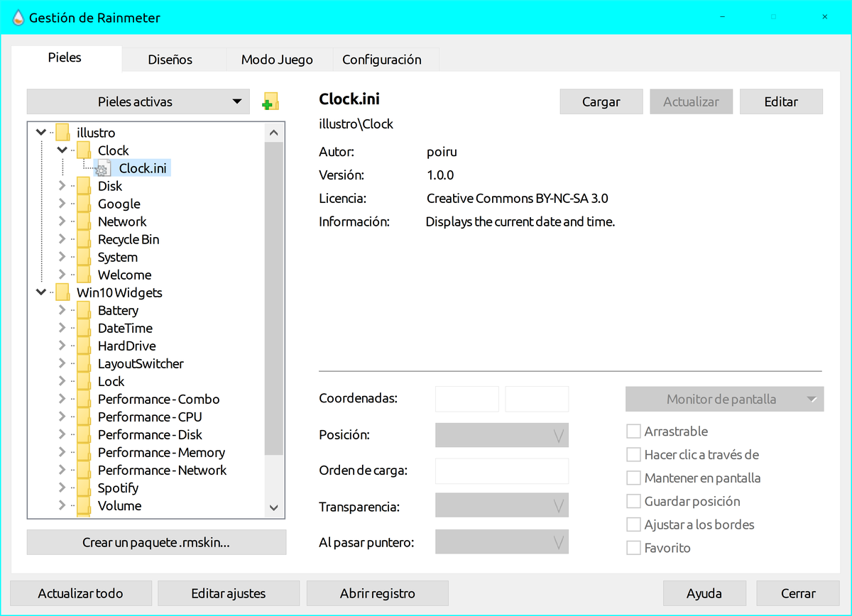852x616 pixels.
Task: Click the skin tree scroll down arrow
Action: [273, 507]
